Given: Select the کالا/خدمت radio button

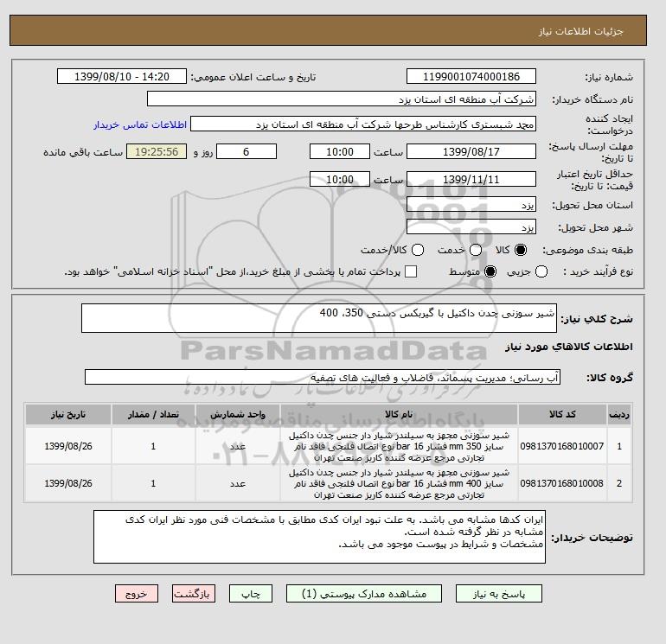Looking at the screenshot, I should (418, 250).
